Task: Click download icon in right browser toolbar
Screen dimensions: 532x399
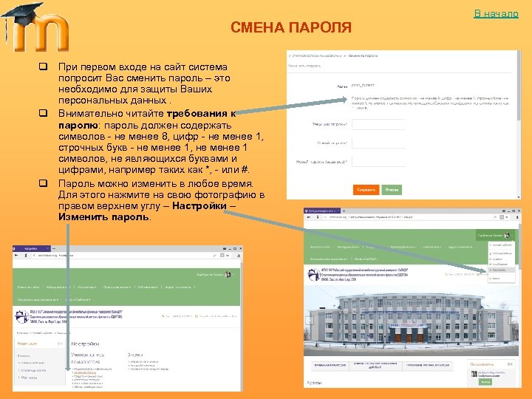Action: coord(517,217)
